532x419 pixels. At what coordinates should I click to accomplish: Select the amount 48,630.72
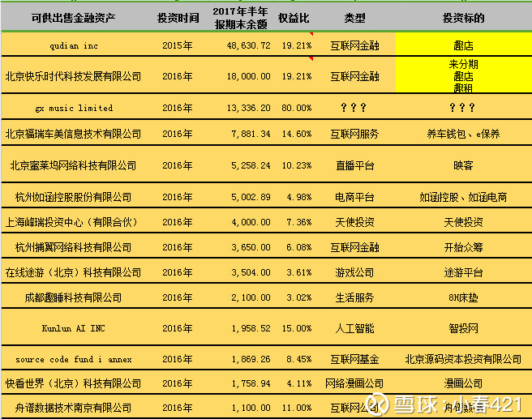(x=248, y=45)
